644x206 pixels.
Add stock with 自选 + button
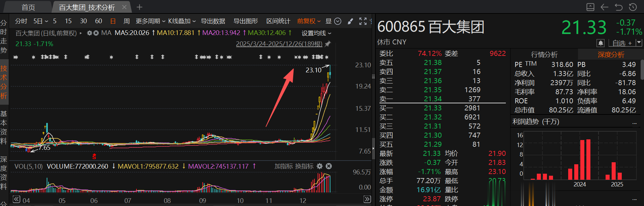click(622, 43)
